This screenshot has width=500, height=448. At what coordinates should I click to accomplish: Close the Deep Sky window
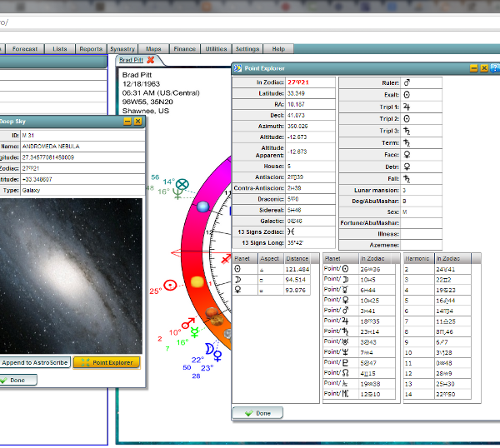pos(138,121)
